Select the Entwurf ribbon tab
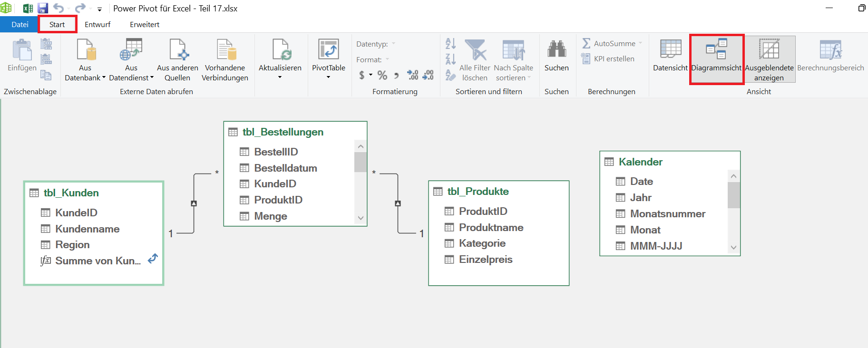 click(x=98, y=24)
